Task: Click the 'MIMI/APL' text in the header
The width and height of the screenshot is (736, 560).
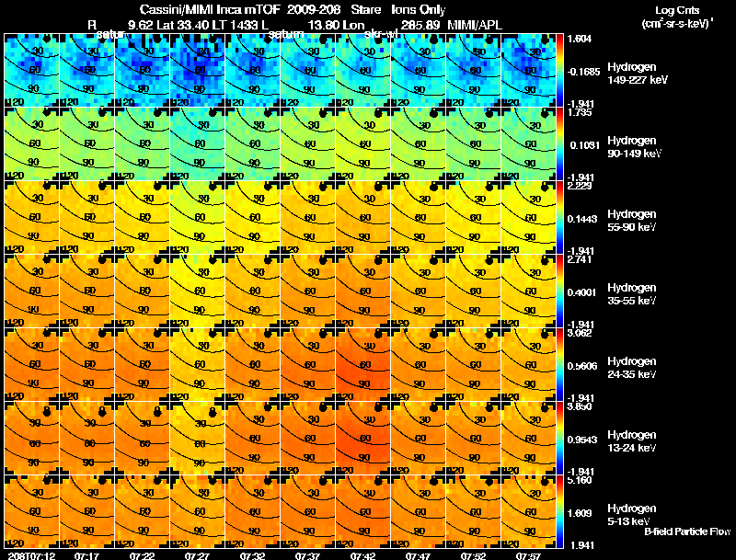Action: (x=475, y=25)
